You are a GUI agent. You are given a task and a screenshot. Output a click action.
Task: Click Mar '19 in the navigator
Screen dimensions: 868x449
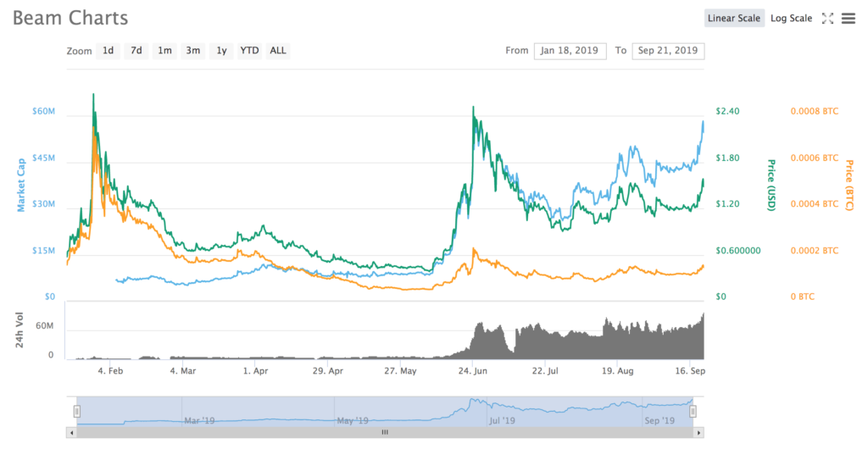click(199, 421)
